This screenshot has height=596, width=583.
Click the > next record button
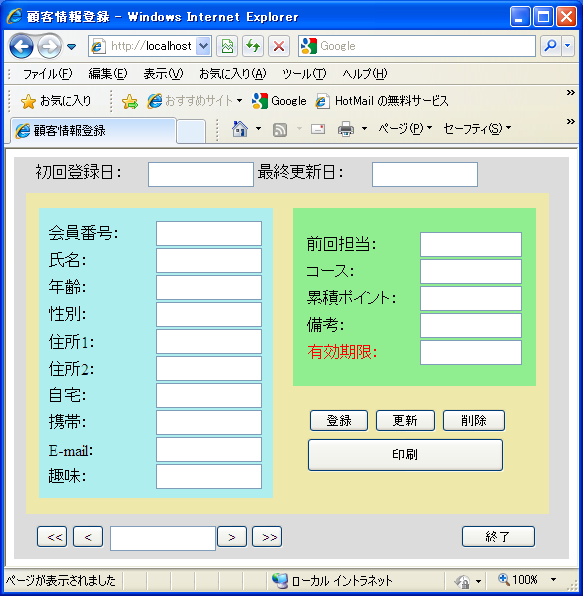pyautogui.click(x=232, y=537)
